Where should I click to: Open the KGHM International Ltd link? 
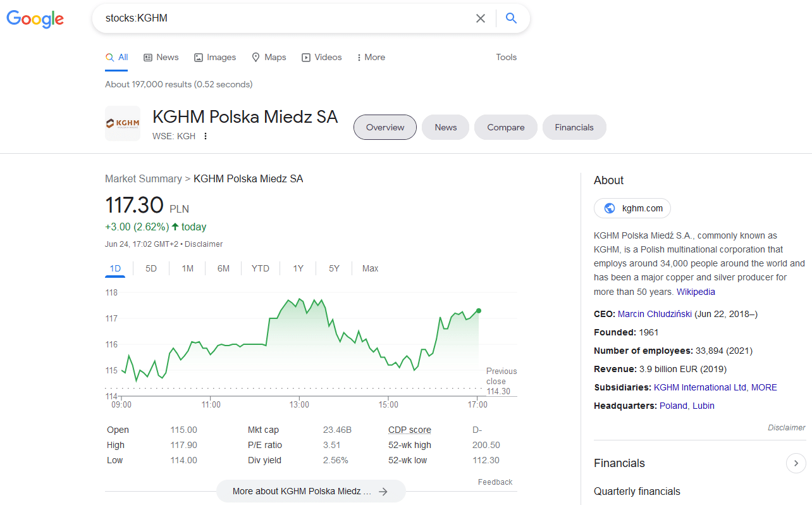tap(700, 387)
